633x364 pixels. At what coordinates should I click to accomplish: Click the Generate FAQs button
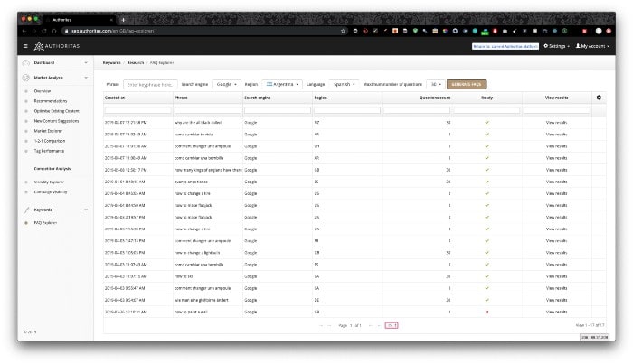(467, 84)
